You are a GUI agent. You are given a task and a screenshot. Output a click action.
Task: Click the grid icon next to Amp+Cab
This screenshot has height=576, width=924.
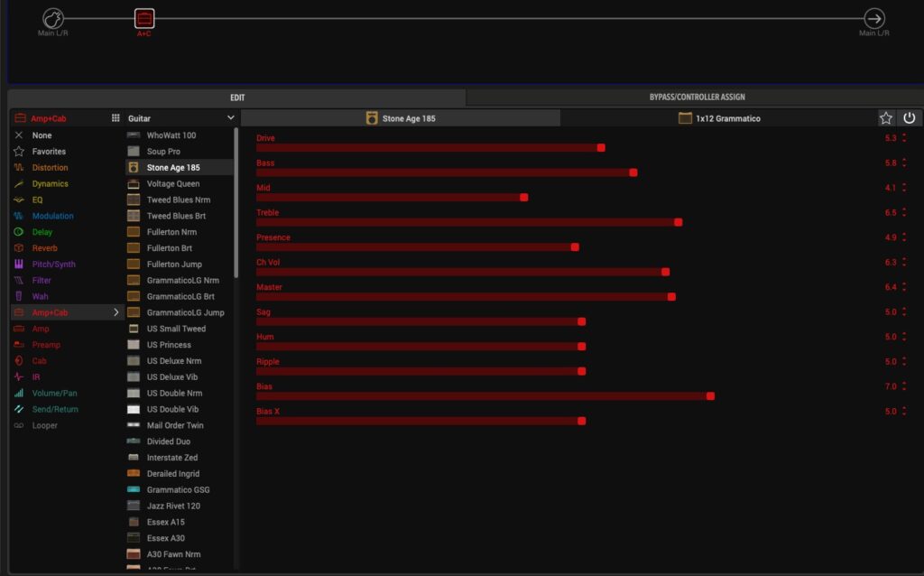point(115,118)
